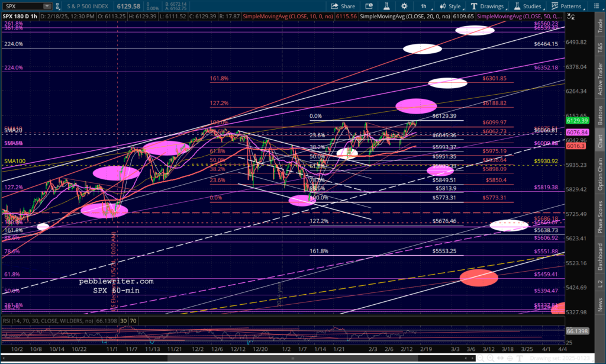606x364 pixels.
Task: Click the zoom in magnifier icon
Action: (x=490, y=358)
